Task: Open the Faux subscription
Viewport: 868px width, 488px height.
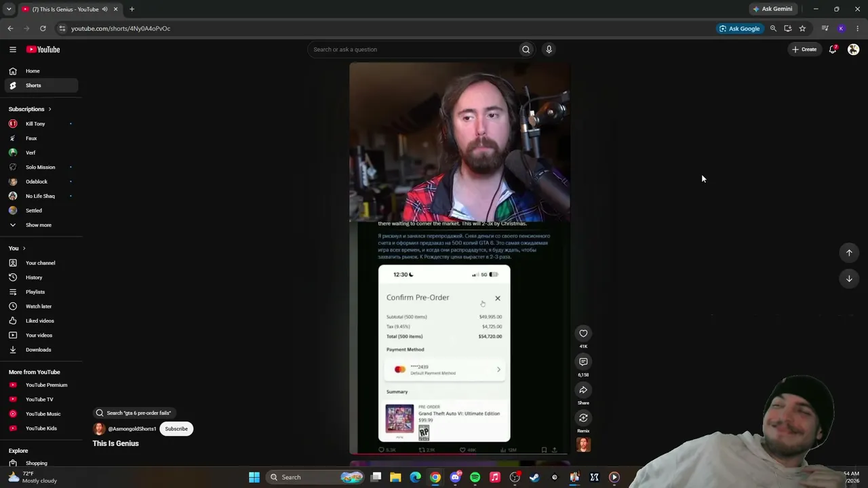Action: tap(40, 138)
